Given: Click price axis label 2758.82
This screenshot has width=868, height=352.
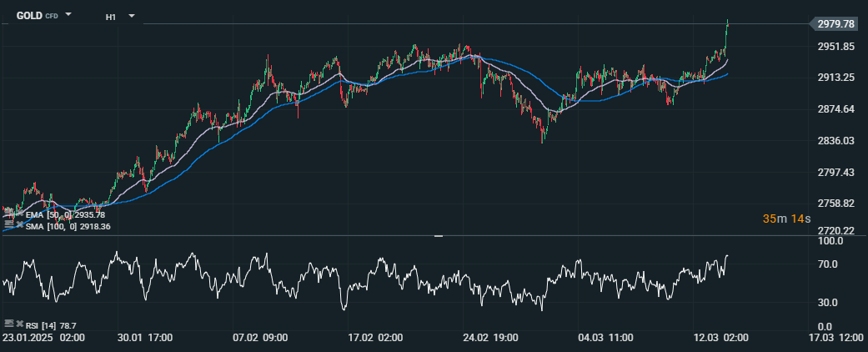Looking at the screenshot, I should (x=835, y=204).
